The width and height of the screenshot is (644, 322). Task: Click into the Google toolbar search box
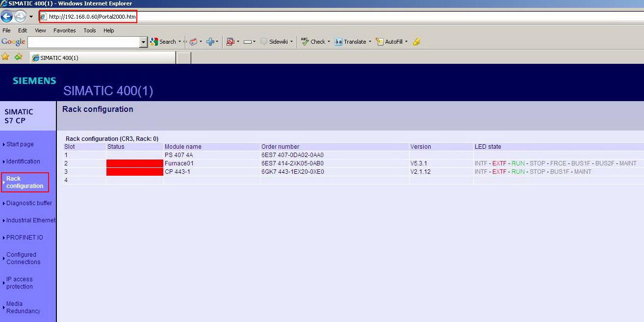tap(84, 42)
